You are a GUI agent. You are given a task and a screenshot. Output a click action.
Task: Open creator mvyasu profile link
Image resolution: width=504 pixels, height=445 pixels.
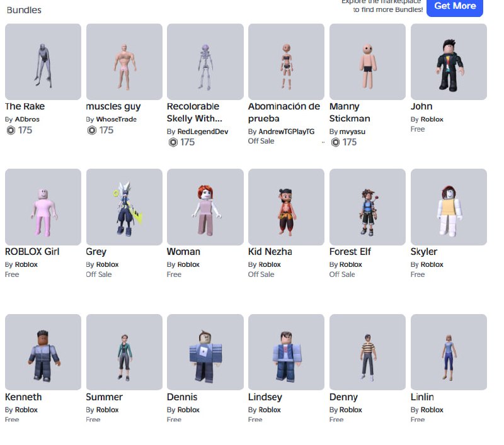click(x=353, y=132)
